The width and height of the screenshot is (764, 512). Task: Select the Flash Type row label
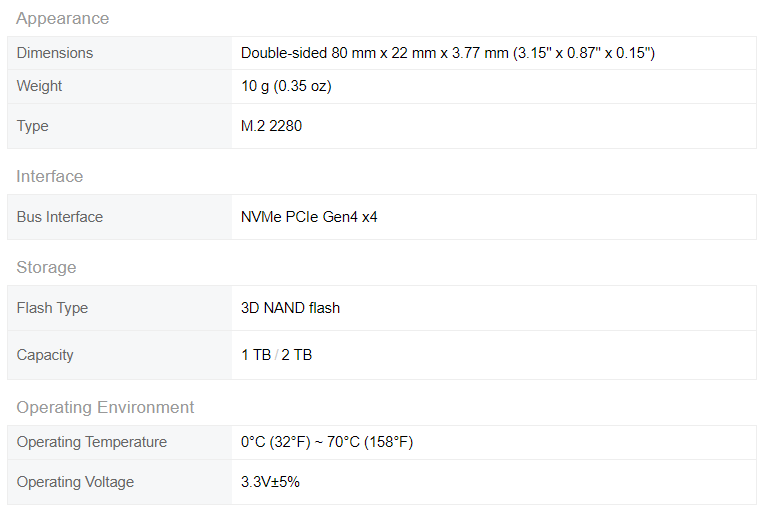pyautogui.click(x=52, y=308)
